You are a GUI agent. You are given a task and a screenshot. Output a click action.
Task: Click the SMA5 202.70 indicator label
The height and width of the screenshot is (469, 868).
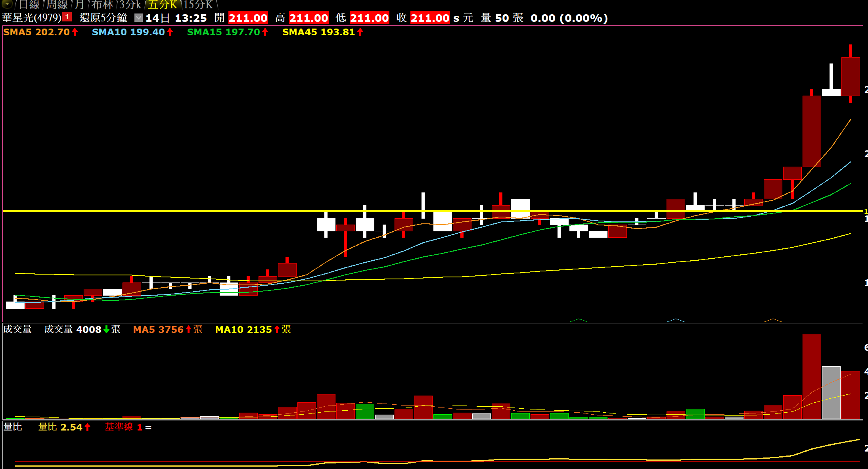pyautogui.click(x=36, y=32)
